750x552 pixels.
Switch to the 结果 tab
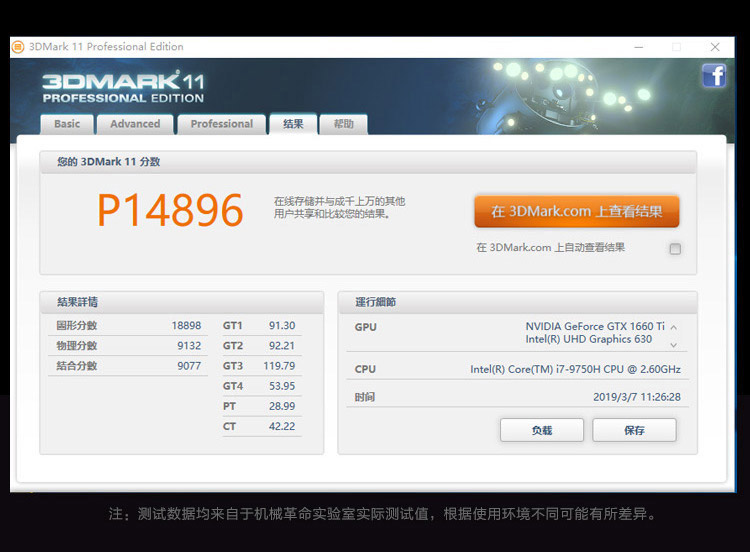[x=293, y=124]
